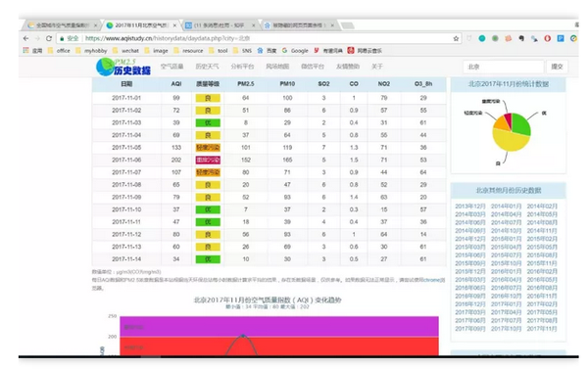
Task: Click the chrome link in the footnote text
Action: point(431,280)
